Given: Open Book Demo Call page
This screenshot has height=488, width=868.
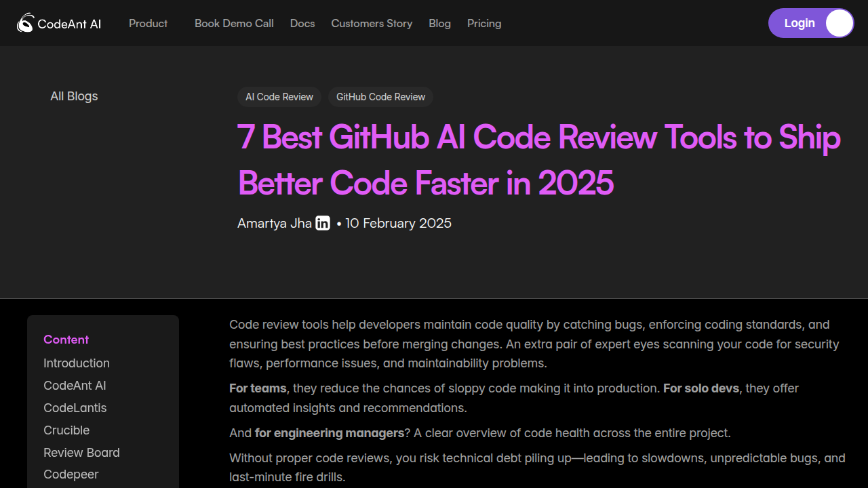Looking at the screenshot, I should coord(234,23).
